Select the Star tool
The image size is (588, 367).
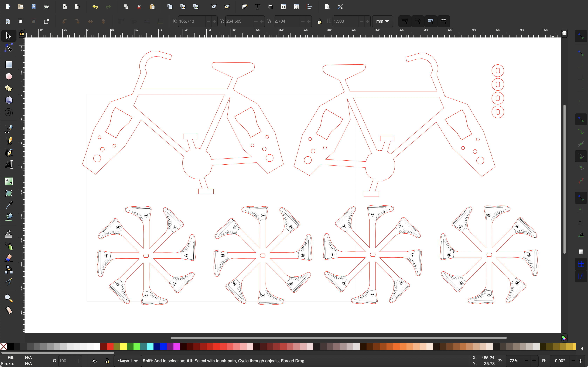(x=9, y=88)
